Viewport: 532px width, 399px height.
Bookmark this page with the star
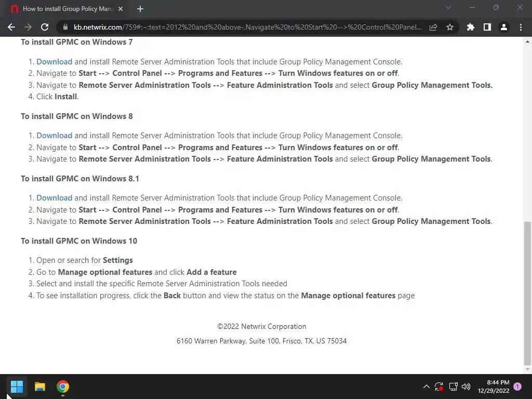coord(450,27)
